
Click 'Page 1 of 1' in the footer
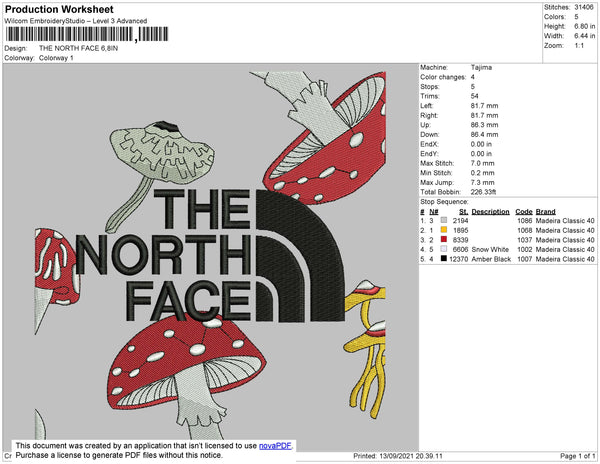coord(578,456)
